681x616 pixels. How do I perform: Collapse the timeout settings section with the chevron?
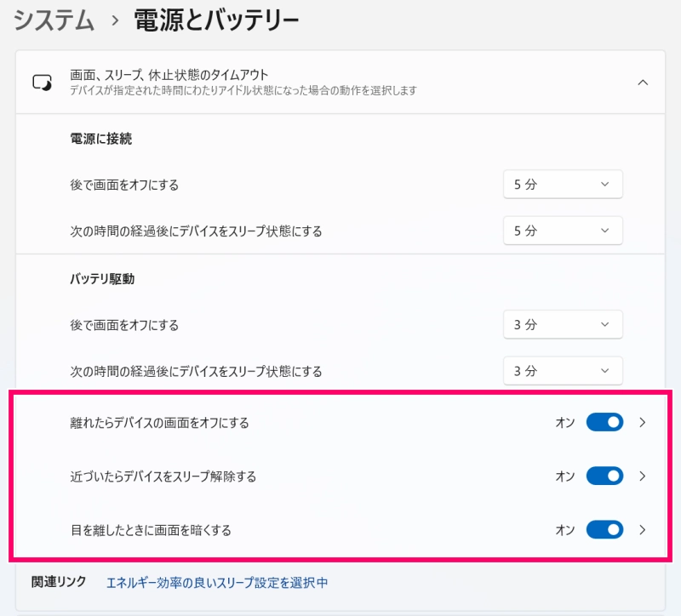click(641, 80)
